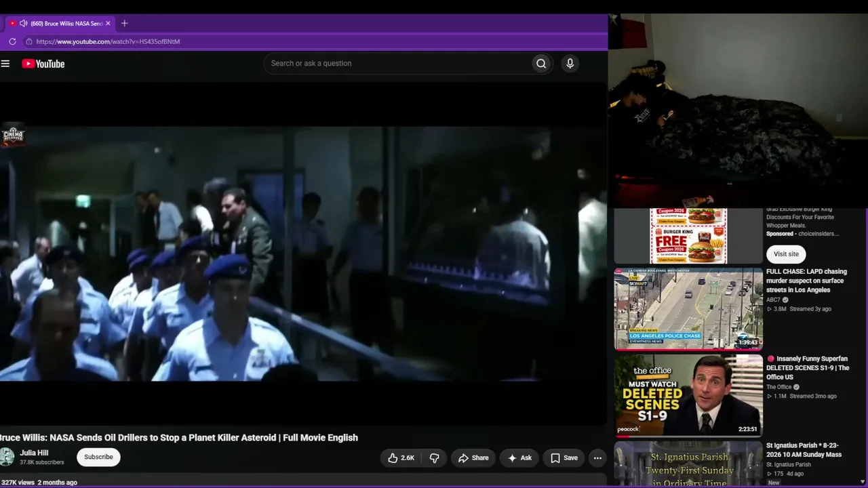The height and width of the screenshot is (488, 868).
Task: Open the Ask feature for this video
Action: [x=519, y=458]
